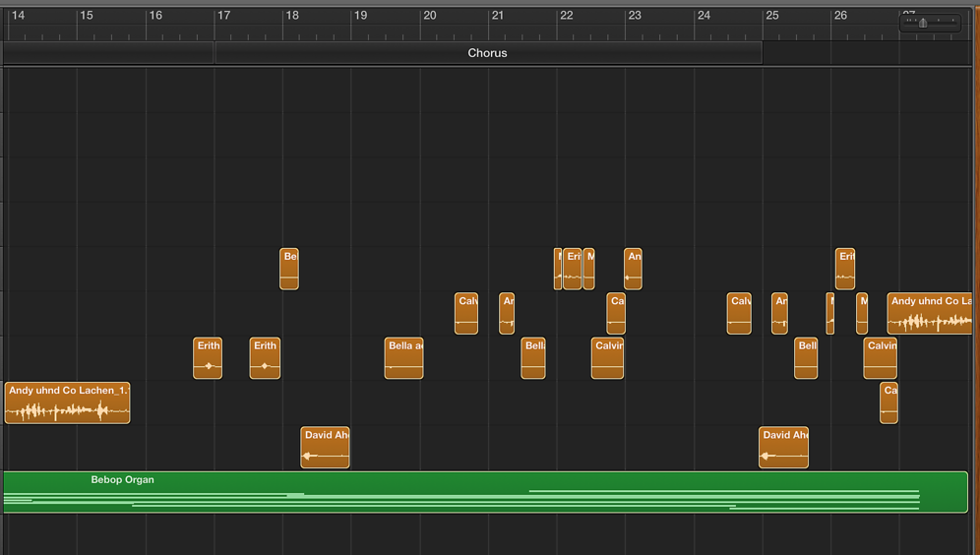Select the top-row An region at bar 23
Viewport: 980px width, 555px height.
[633, 269]
